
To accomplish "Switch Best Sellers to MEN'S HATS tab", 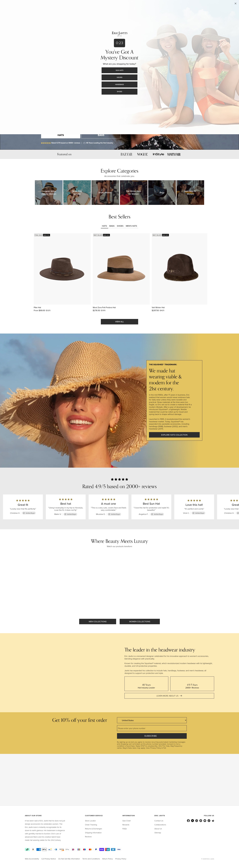I will 131,226.
